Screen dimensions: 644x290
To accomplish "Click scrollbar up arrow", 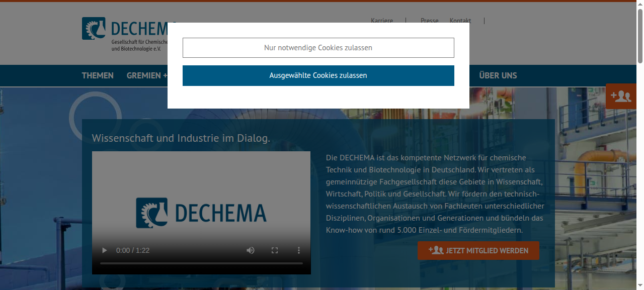I will click(640, 4).
